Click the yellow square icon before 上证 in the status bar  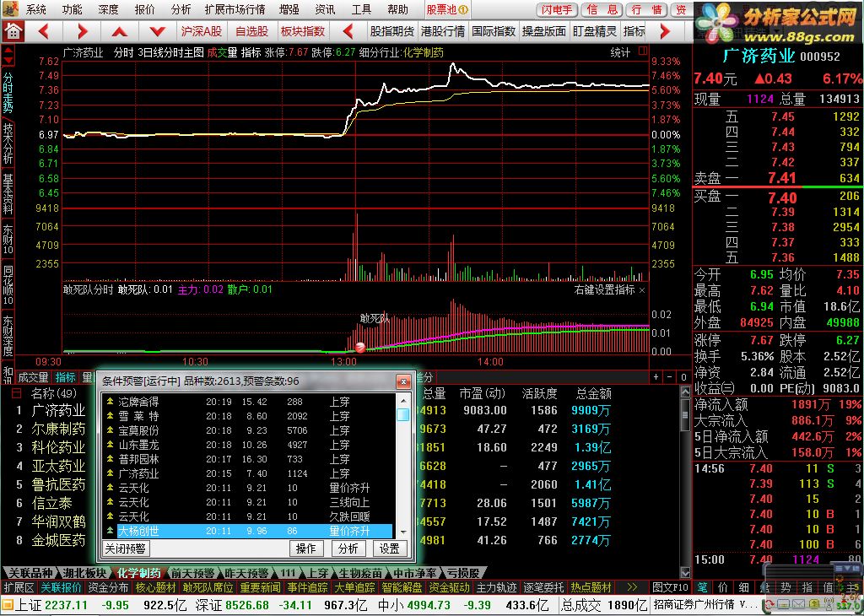[x=7, y=606]
